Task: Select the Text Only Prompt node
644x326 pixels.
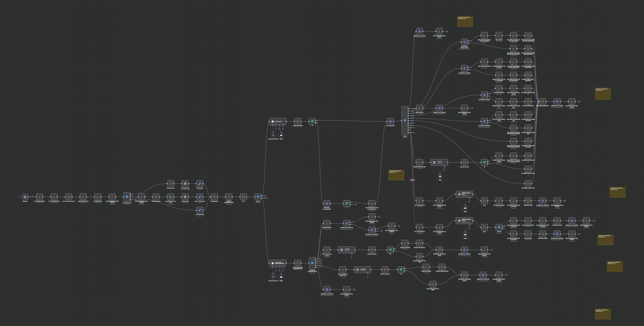Action: pyautogui.click(x=200, y=210)
